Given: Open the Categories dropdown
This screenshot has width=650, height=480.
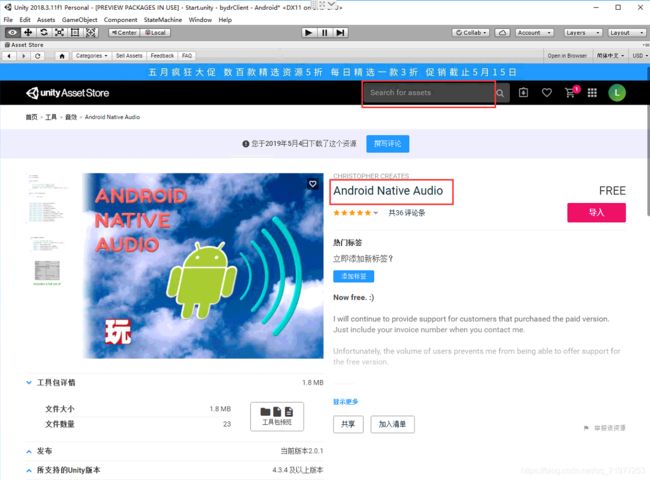Looking at the screenshot, I should (x=91, y=56).
